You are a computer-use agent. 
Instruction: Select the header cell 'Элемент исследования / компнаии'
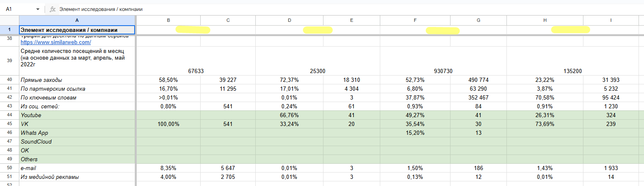(77, 30)
